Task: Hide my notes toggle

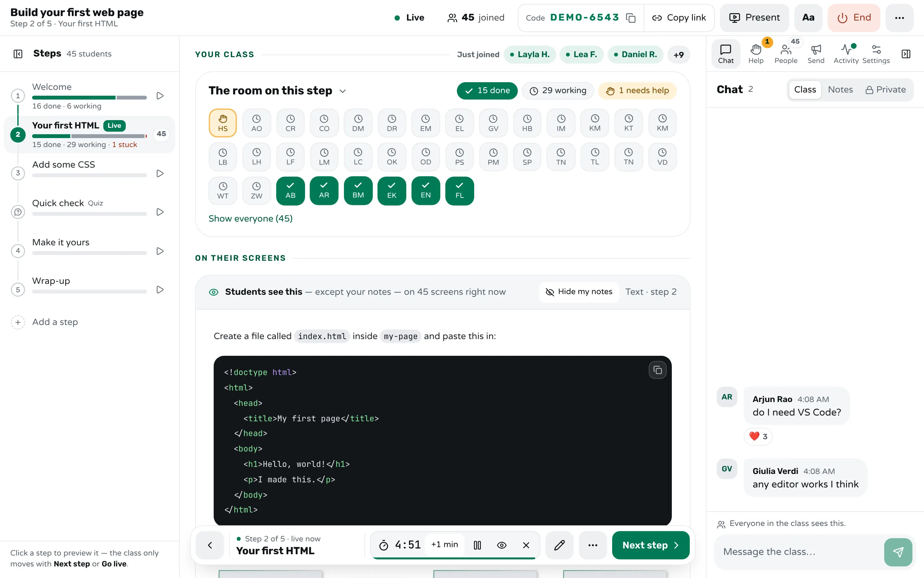Action: click(x=579, y=292)
